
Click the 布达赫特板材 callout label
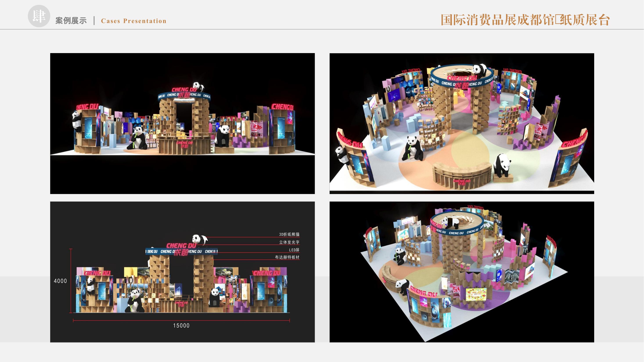click(x=287, y=257)
